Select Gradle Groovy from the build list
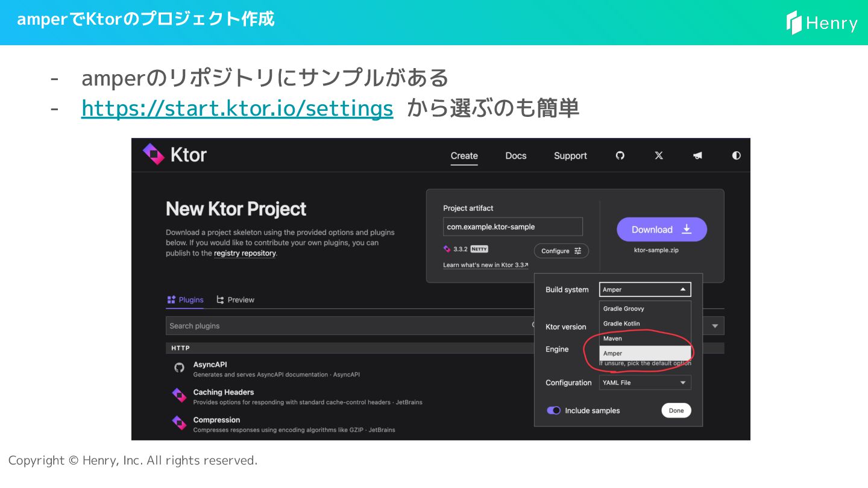868x488 pixels. (x=645, y=308)
